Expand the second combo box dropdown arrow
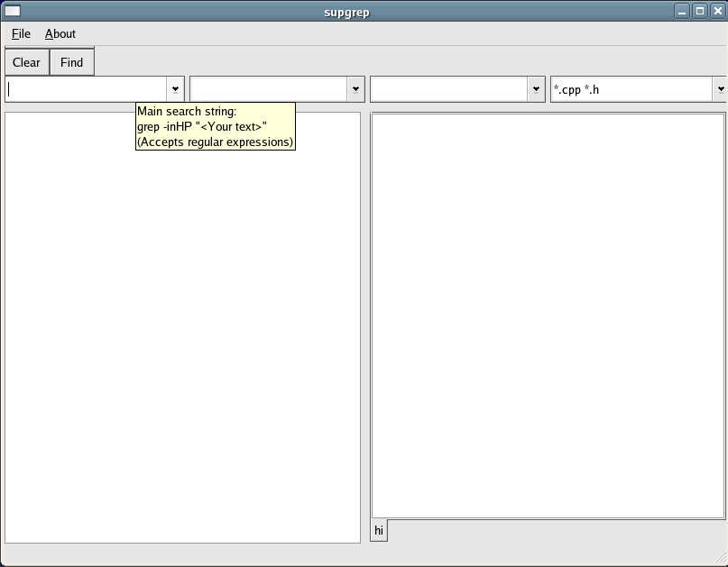This screenshot has width=728, height=567. pos(355,89)
